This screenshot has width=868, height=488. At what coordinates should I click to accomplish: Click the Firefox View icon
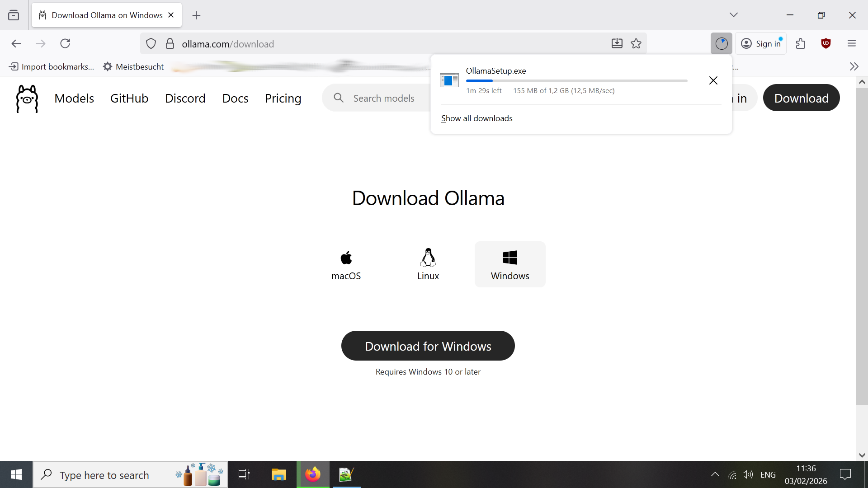click(x=14, y=14)
